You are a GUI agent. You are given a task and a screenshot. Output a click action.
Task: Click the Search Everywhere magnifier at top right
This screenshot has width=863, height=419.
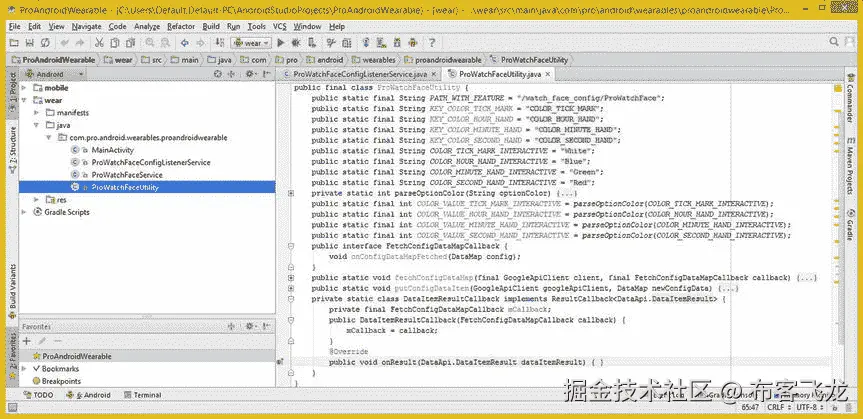pyautogui.click(x=834, y=42)
